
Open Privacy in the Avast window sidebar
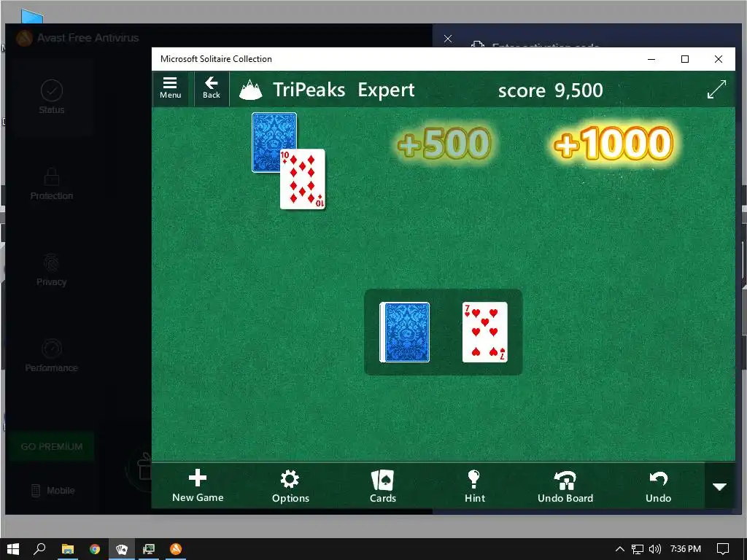(x=52, y=270)
